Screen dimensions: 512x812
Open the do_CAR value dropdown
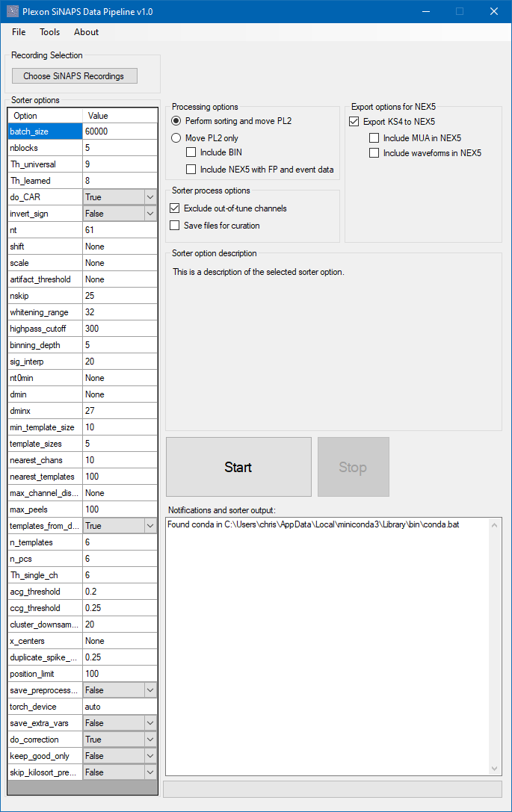click(150, 196)
